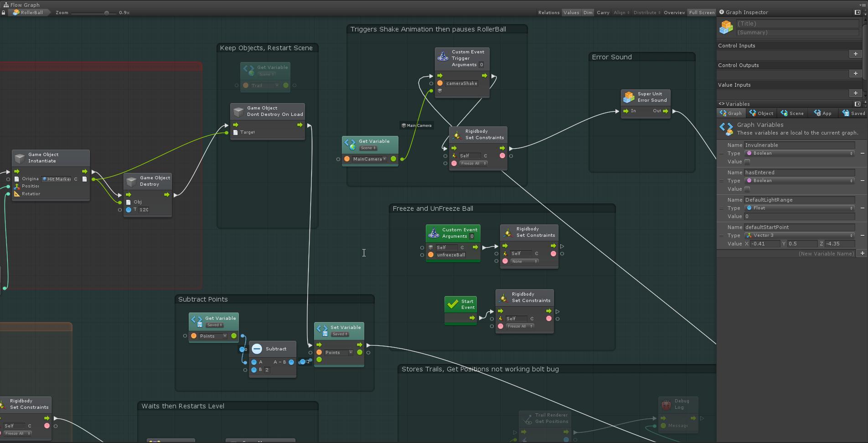This screenshot has height=443, width=868.
Task: Switch to the Object variables tab
Action: coord(761,113)
